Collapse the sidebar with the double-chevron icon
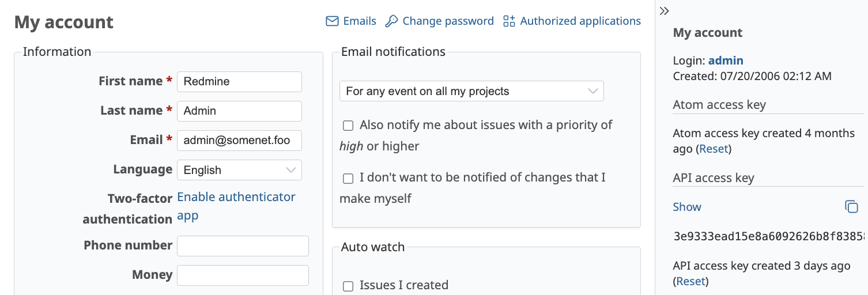The height and width of the screenshot is (295, 868). click(x=664, y=11)
